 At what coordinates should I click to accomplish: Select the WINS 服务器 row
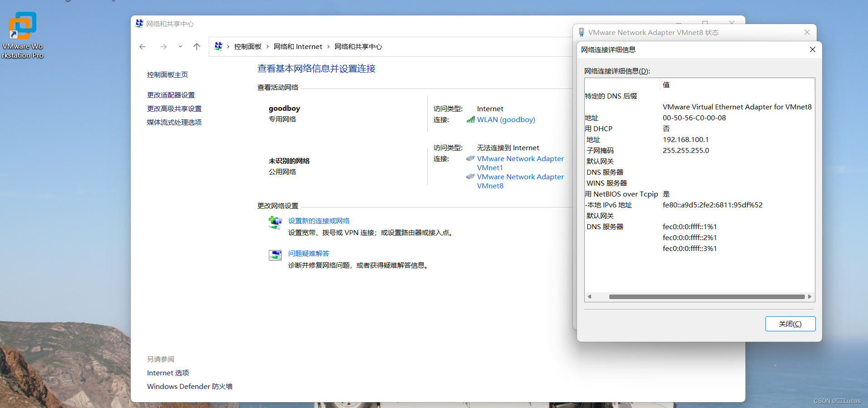[x=699, y=183]
